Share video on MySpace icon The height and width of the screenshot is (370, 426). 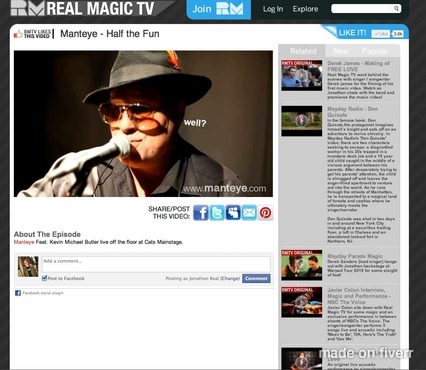[x=233, y=212]
